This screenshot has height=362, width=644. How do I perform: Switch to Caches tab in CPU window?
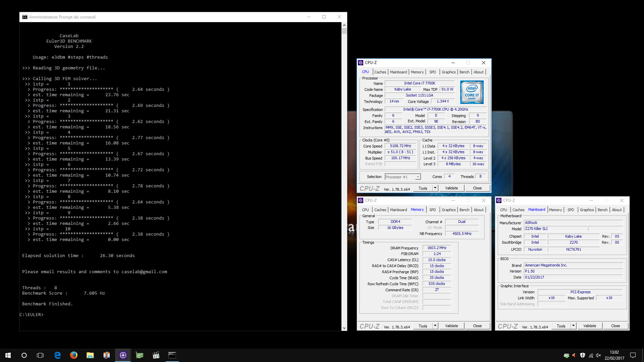[x=380, y=72]
